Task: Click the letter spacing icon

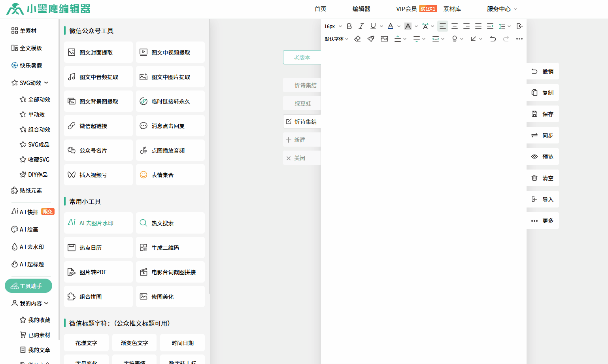Action: click(425, 26)
